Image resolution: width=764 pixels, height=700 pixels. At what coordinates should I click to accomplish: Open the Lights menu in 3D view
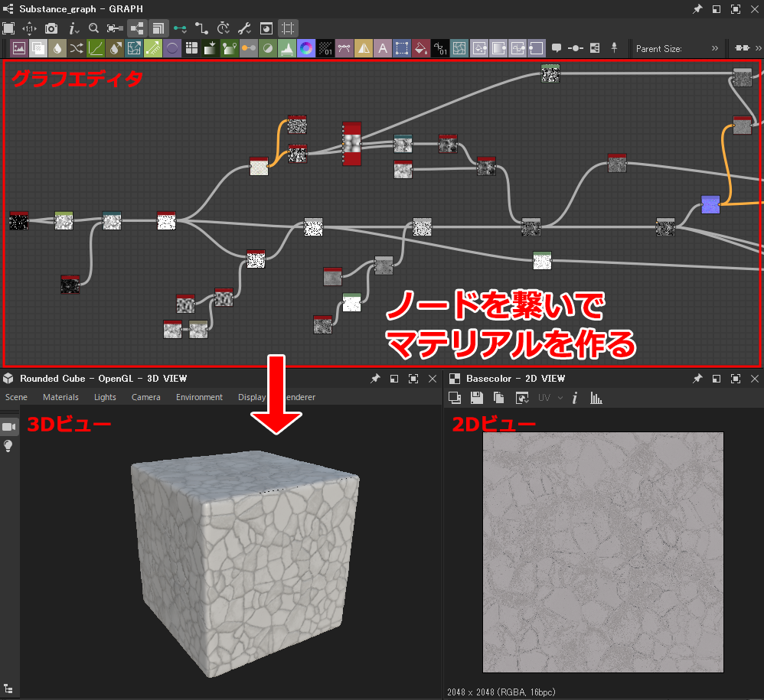point(105,397)
